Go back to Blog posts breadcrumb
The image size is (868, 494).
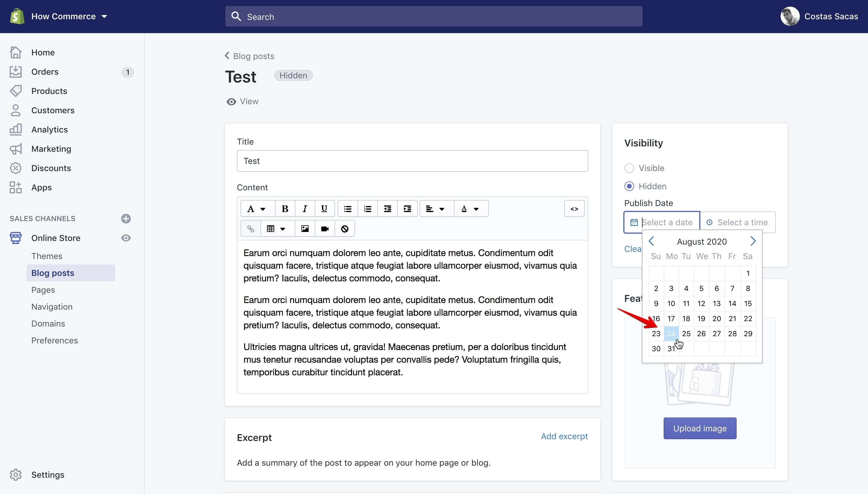[x=250, y=56]
